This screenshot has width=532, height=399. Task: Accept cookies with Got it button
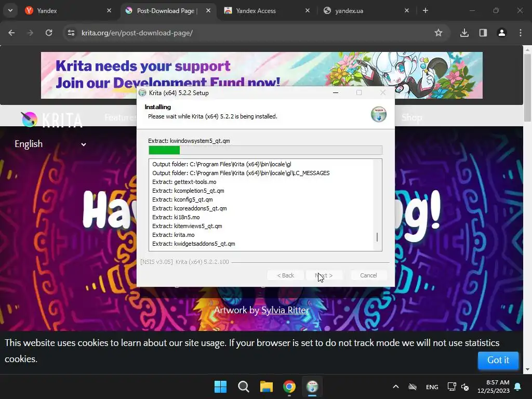pos(498,360)
